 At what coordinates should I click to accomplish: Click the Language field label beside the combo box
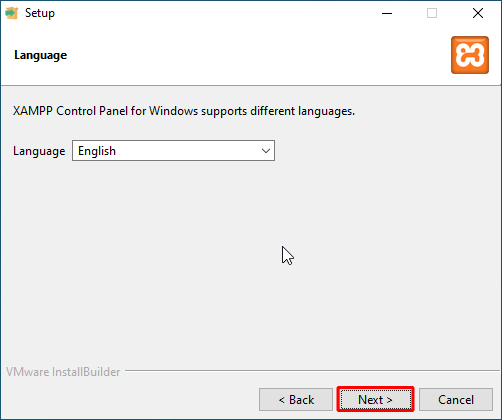39,151
